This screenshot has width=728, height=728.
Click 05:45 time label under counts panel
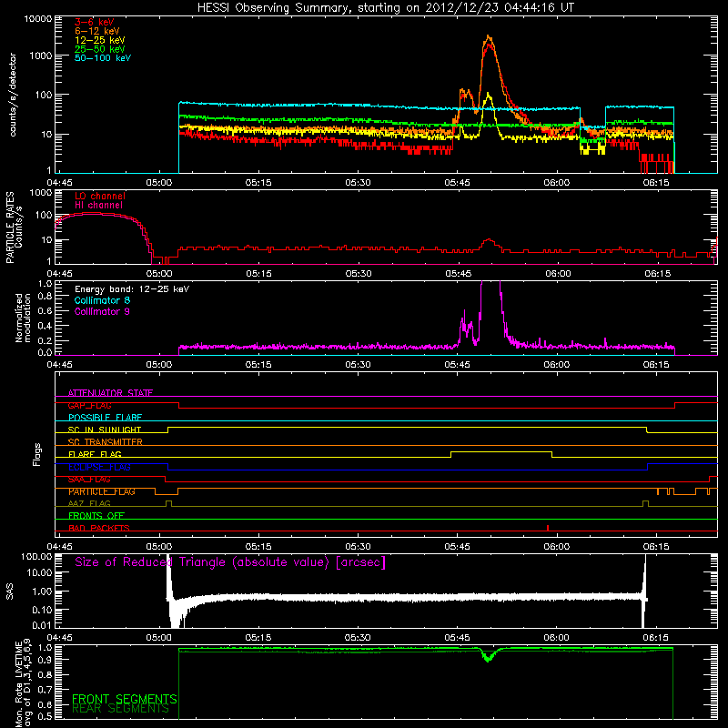pos(458,183)
